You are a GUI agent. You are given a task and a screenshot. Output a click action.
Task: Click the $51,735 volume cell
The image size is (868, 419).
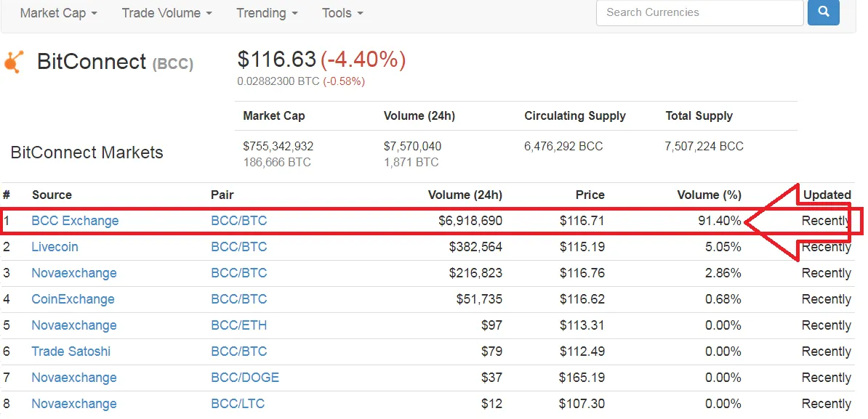pos(479,299)
